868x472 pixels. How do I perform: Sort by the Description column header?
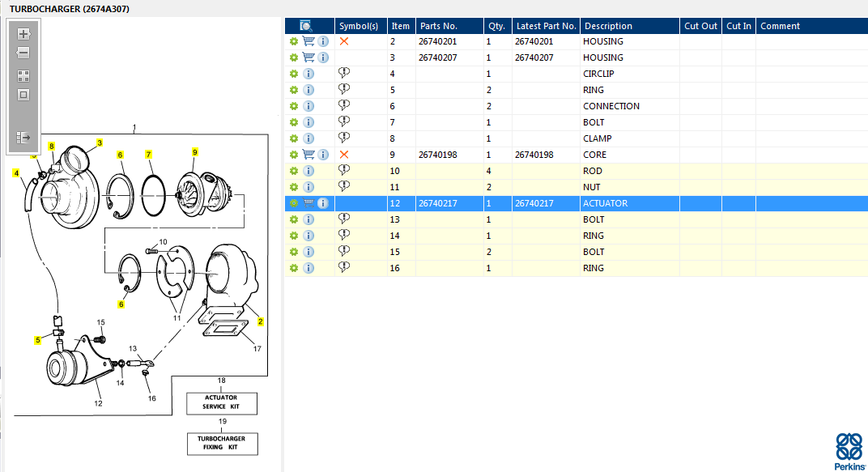[x=608, y=26]
